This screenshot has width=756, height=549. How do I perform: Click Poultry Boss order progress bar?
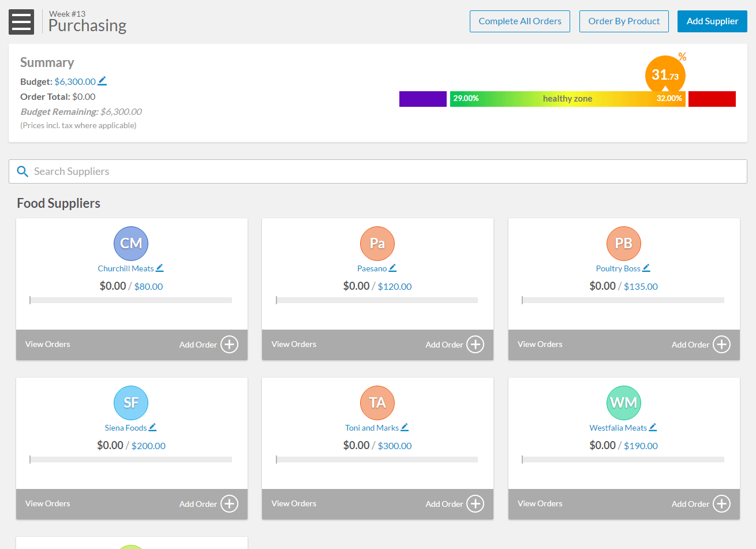(623, 300)
